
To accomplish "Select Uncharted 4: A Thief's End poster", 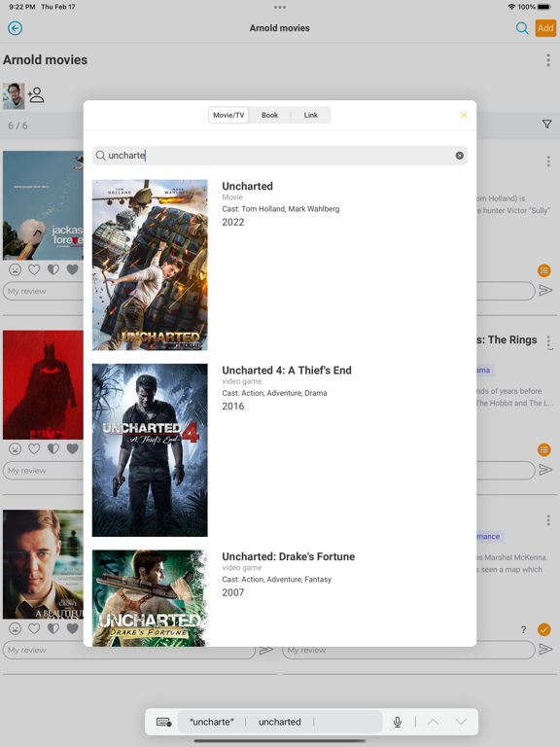I will (150, 450).
